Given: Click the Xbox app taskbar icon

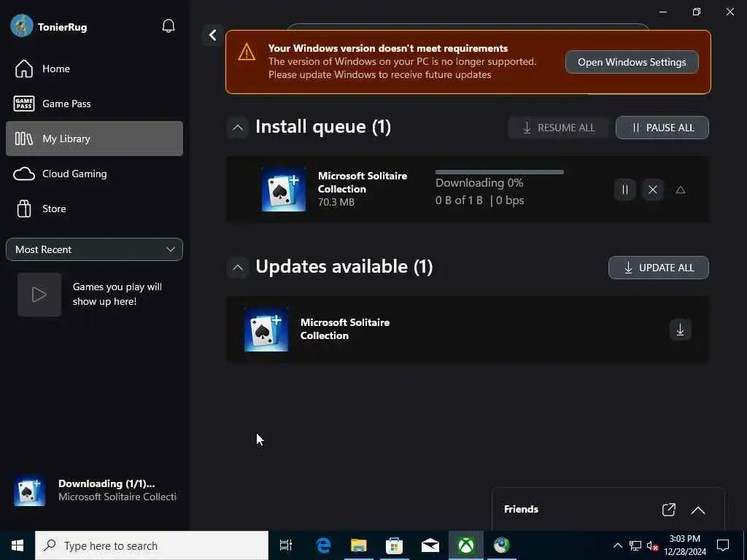Looking at the screenshot, I should pos(465,545).
